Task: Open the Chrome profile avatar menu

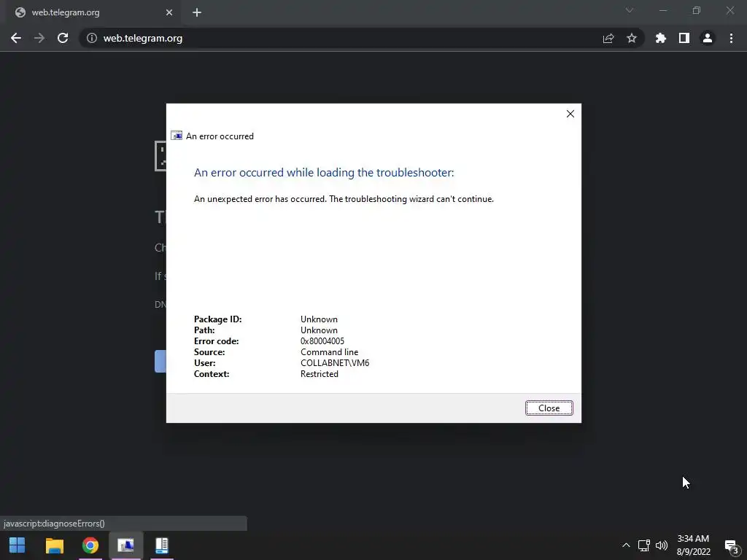Action: 708,38
